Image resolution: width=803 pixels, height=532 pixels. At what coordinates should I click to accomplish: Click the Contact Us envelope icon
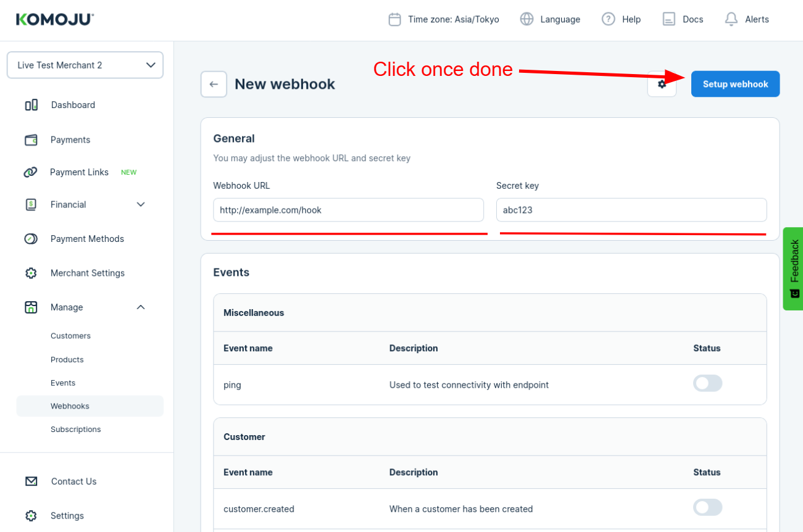[31, 481]
